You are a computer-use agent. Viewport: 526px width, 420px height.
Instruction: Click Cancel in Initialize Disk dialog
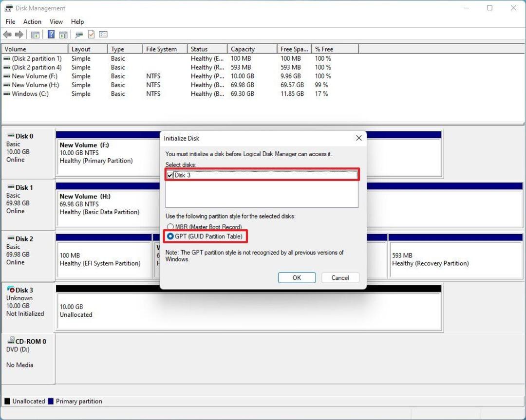(x=340, y=277)
